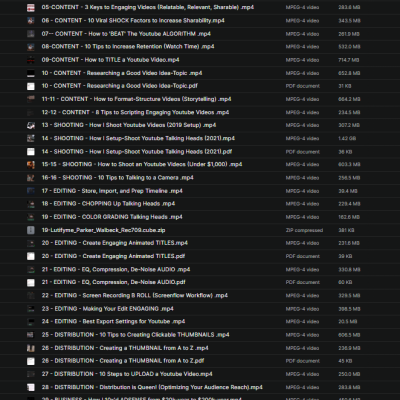The height and width of the screenshot is (400, 400).
Task: Select name '21 - EDITING - EQ, Compression, De-Noise AUDIO.pdf'
Action: coord(114,282)
